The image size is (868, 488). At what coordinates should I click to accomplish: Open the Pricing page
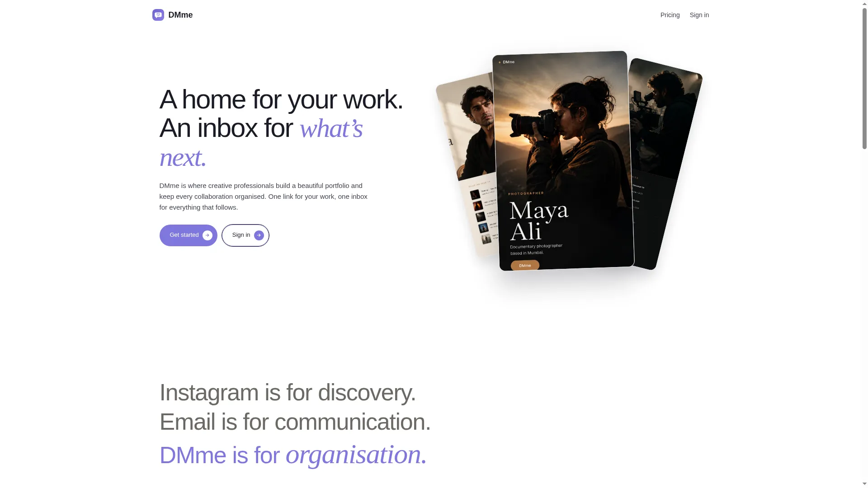pos(670,15)
